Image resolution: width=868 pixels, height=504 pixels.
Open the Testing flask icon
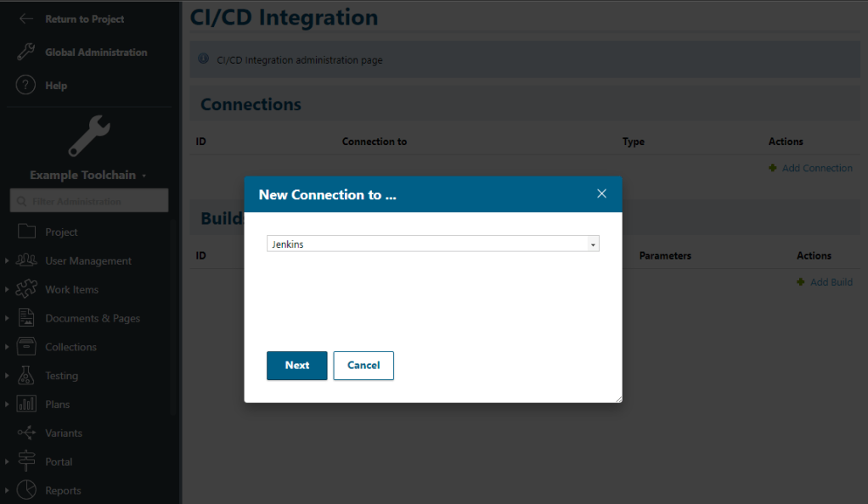(x=26, y=375)
